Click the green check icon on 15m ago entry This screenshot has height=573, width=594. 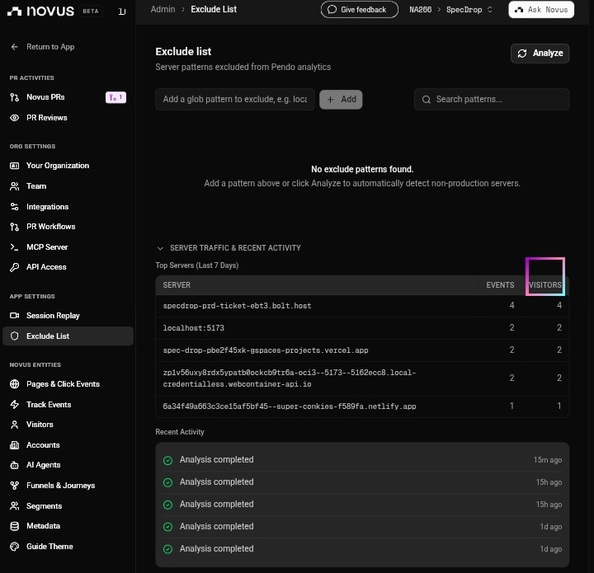(x=168, y=461)
